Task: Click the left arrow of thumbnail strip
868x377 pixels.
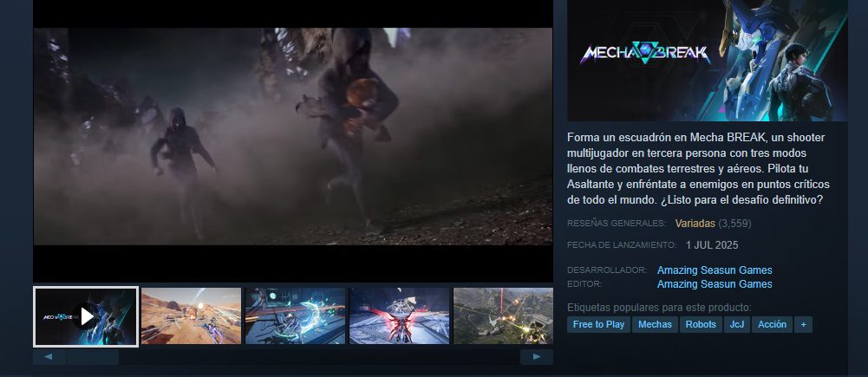Action: [49, 357]
